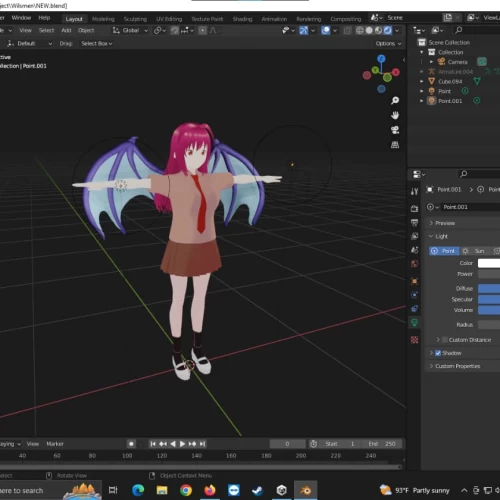Open the Add menu
This screenshot has width=500, height=500.
click(66, 31)
